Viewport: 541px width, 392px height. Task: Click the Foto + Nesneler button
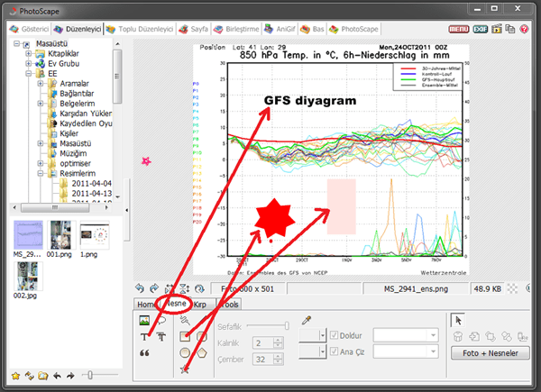click(x=491, y=352)
